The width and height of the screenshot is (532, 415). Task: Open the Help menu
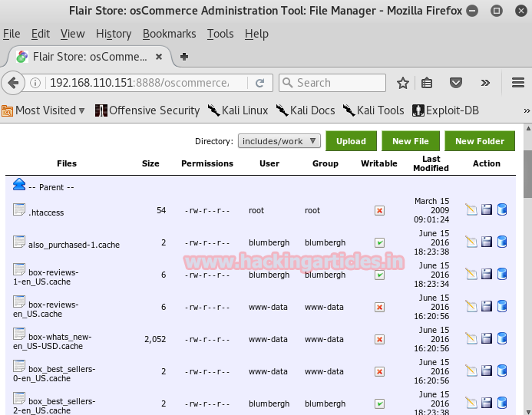coord(256,34)
